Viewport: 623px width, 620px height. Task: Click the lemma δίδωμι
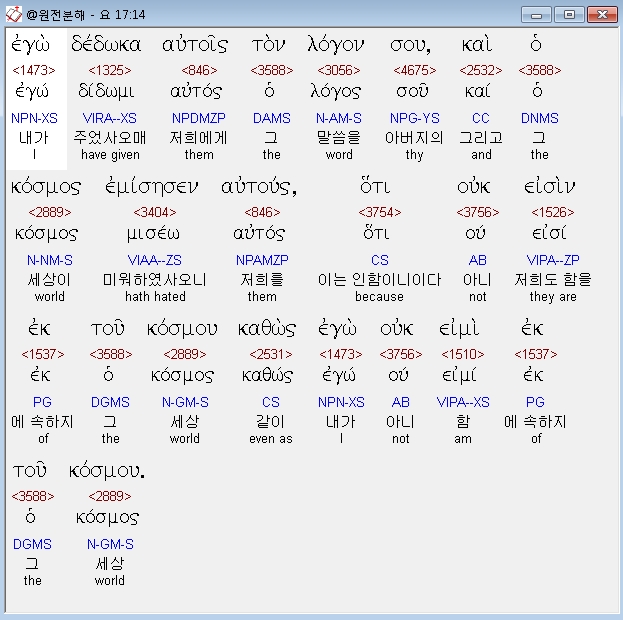pyautogui.click(x=106, y=91)
